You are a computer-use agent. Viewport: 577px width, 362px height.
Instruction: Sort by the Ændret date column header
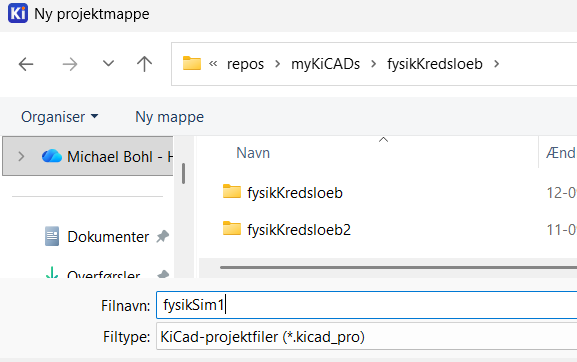coord(561,153)
